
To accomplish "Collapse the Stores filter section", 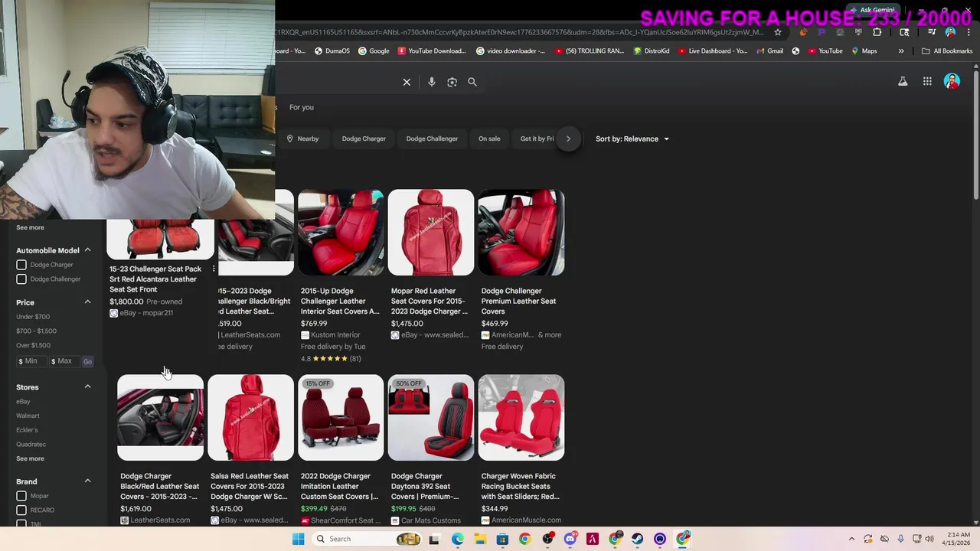I will click(x=87, y=387).
